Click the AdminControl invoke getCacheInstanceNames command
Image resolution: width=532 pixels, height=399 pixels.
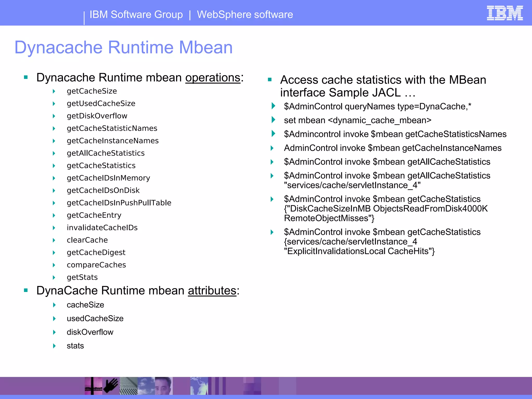tap(393, 148)
